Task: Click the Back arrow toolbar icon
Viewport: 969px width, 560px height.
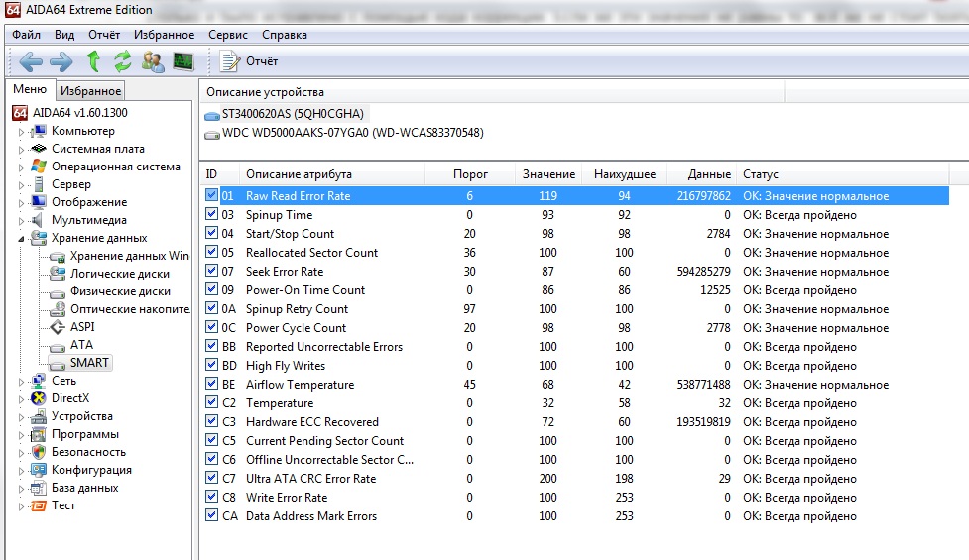Action: (x=31, y=61)
